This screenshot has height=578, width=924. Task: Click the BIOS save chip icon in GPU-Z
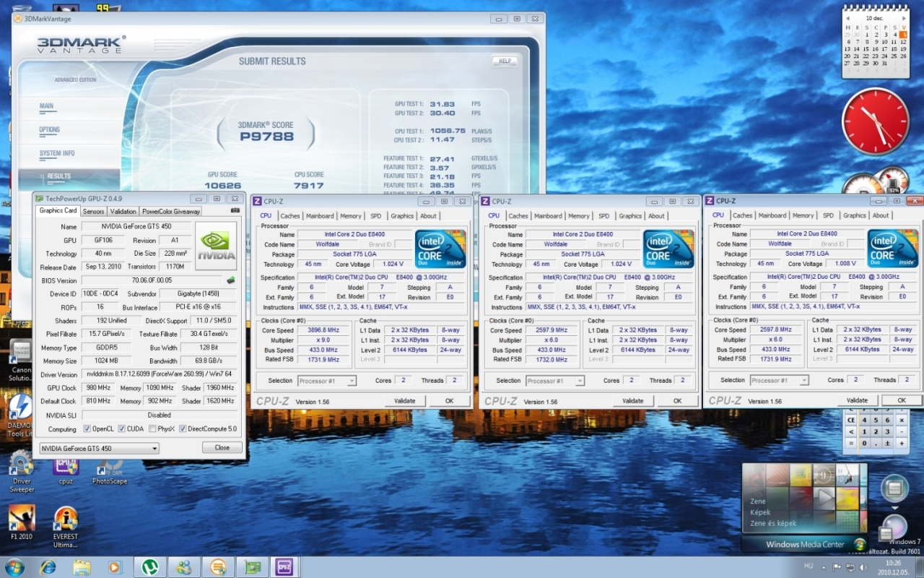click(231, 280)
